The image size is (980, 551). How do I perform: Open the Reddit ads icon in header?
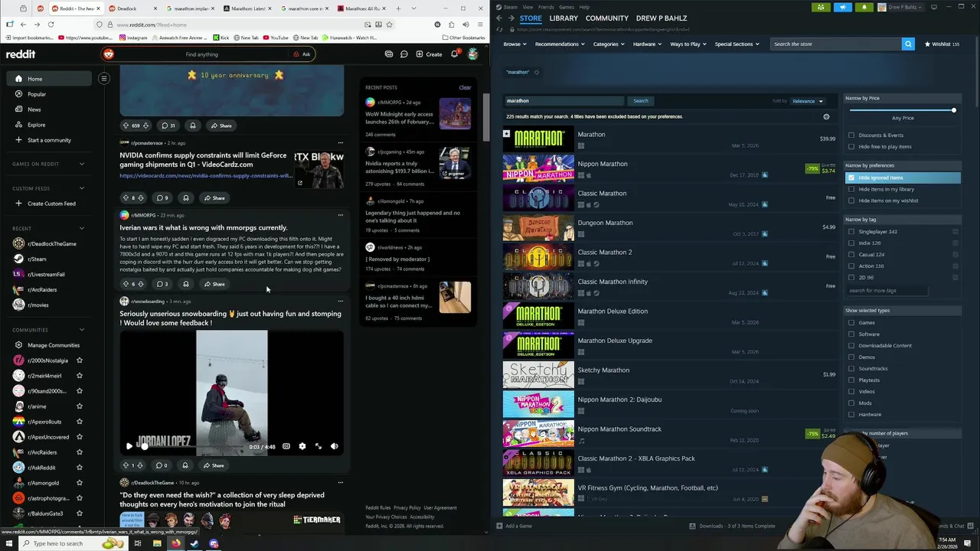[x=389, y=54]
